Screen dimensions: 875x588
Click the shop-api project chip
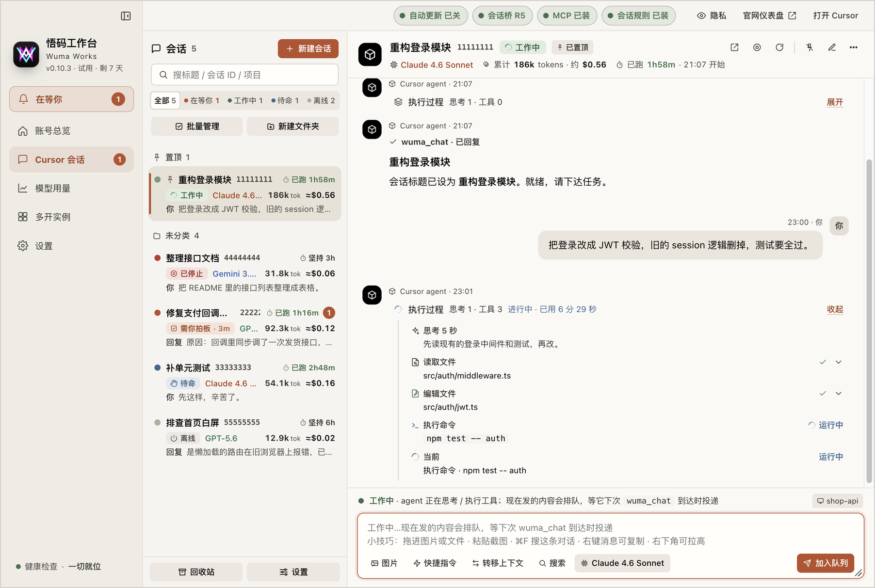click(x=837, y=501)
